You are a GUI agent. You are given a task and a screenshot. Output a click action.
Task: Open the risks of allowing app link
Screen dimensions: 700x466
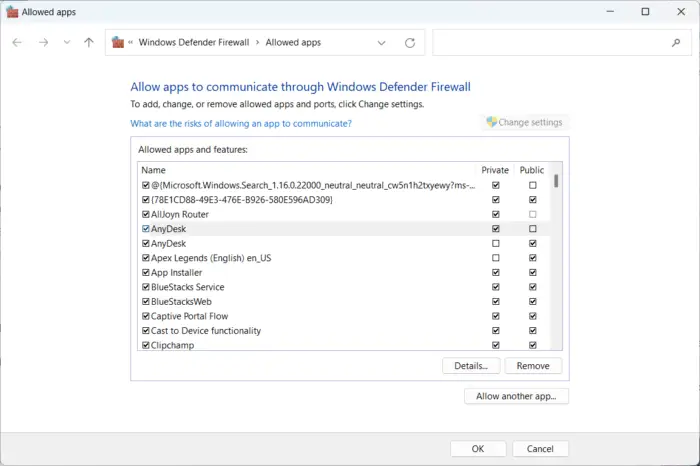pos(241,124)
